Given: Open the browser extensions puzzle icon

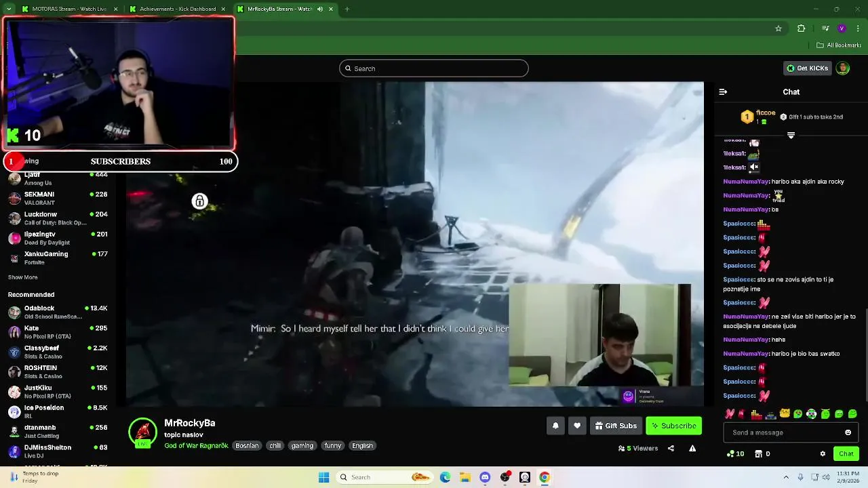Looking at the screenshot, I should 802,28.
